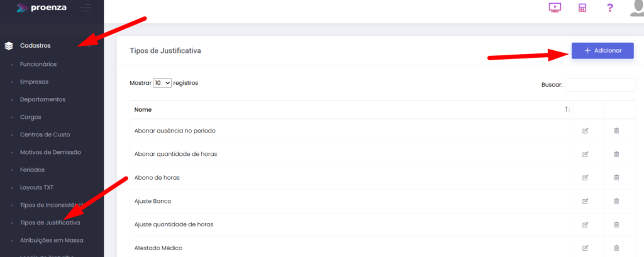The height and width of the screenshot is (257, 644).
Task: Click the Adicionar button
Action: click(x=602, y=50)
